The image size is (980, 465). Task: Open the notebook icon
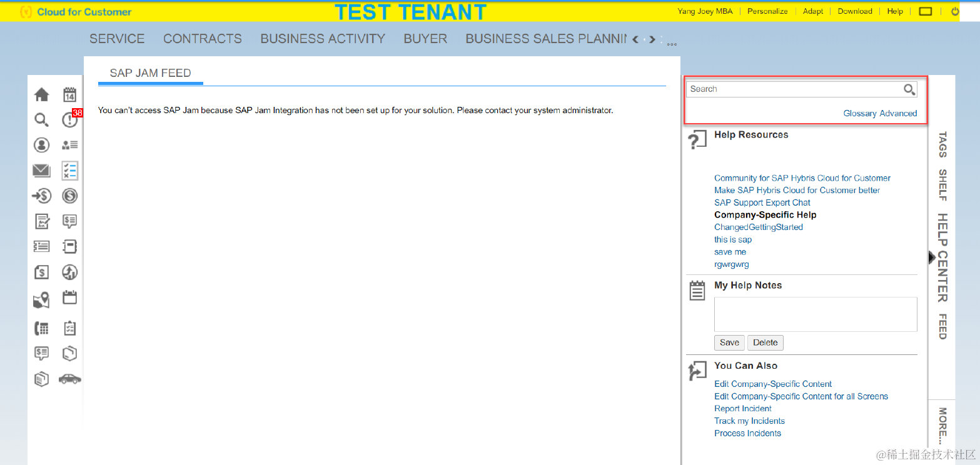tap(69, 246)
